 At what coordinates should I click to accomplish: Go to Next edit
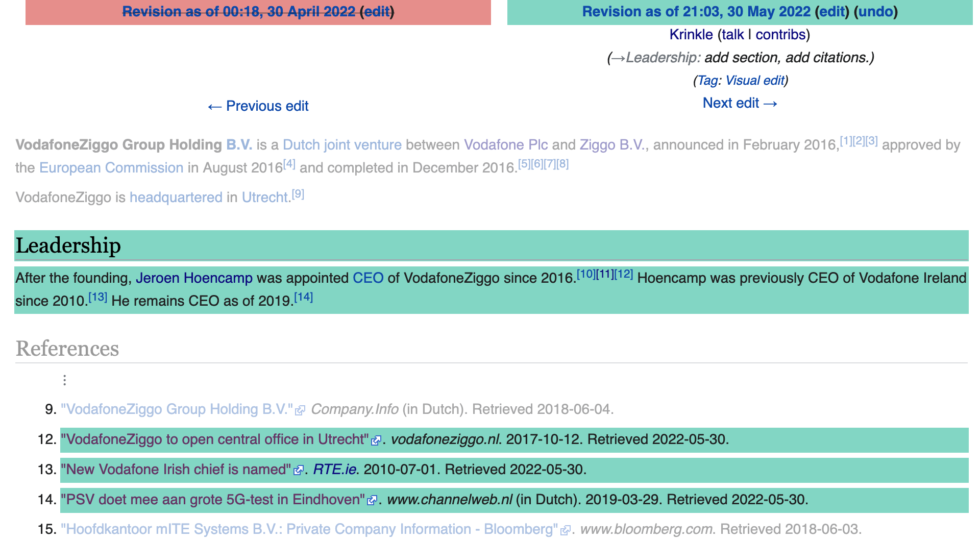[x=740, y=103]
